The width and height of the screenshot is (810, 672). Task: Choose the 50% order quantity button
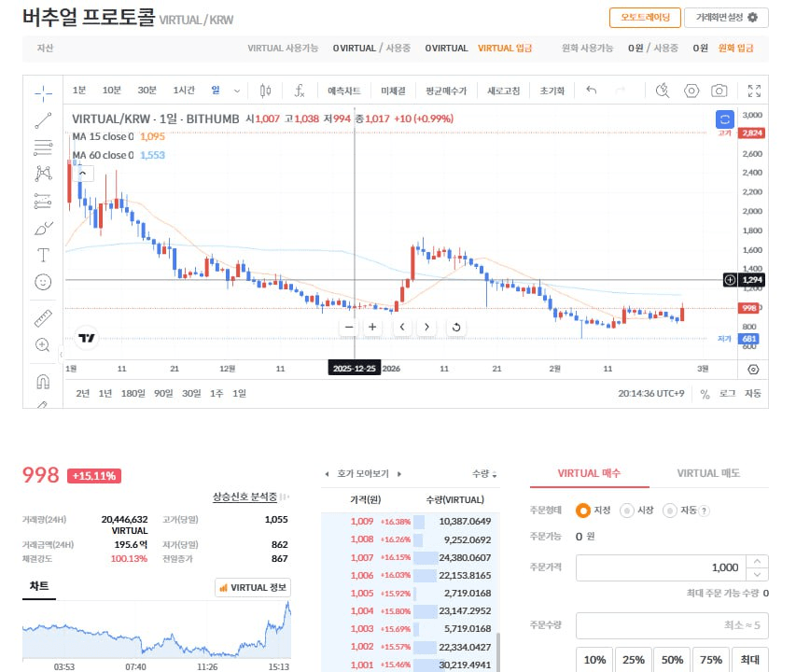tap(672, 660)
